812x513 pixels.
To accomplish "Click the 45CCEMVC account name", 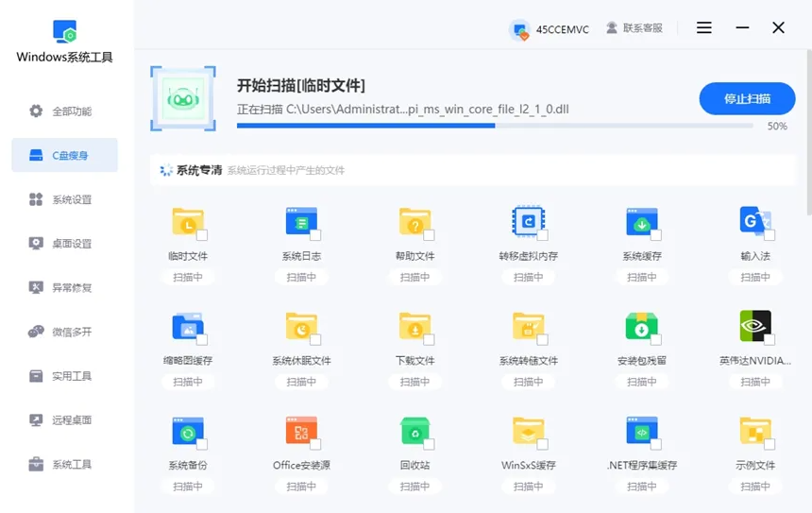I will tap(563, 29).
